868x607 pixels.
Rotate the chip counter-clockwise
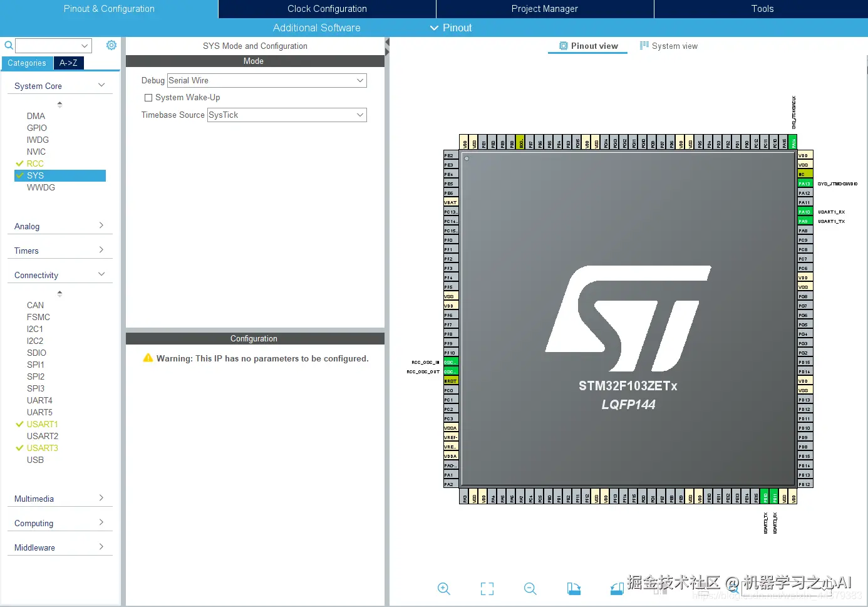tap(617, 589)
